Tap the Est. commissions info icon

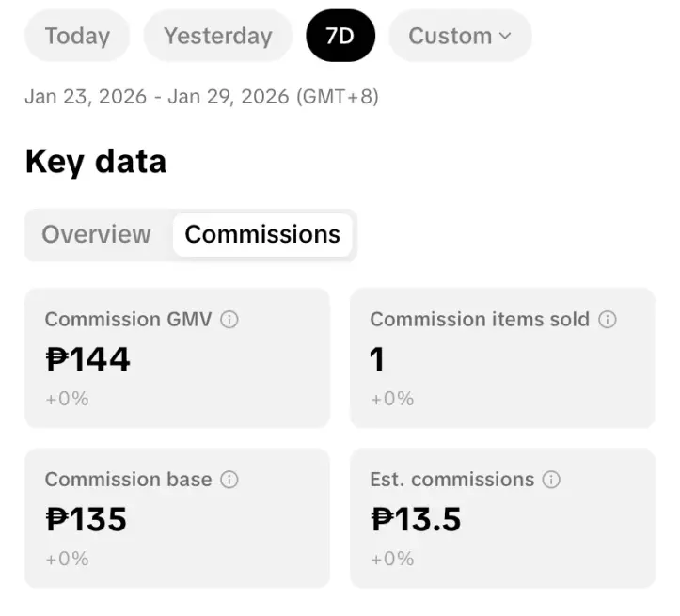tap(551, 480)
